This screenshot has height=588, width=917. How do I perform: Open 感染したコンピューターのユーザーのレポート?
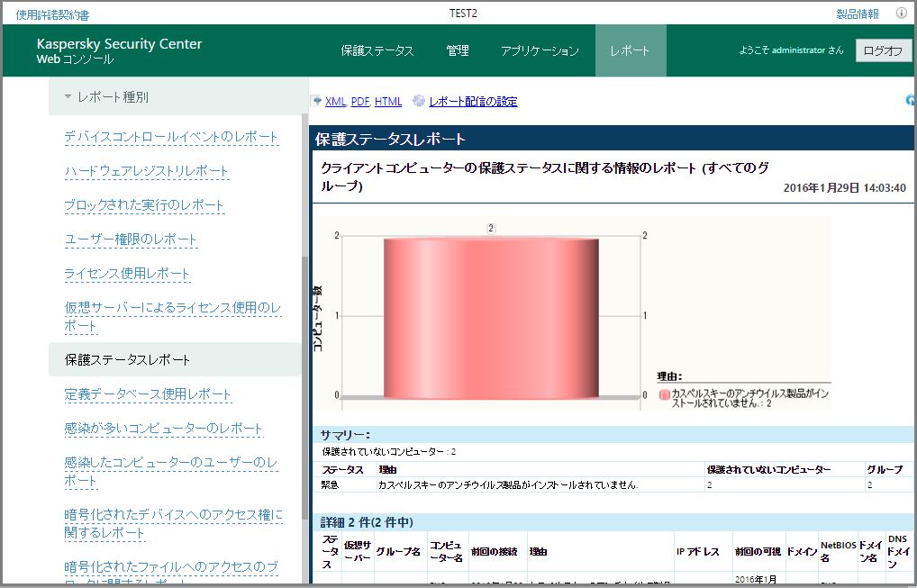click(171, 471)
